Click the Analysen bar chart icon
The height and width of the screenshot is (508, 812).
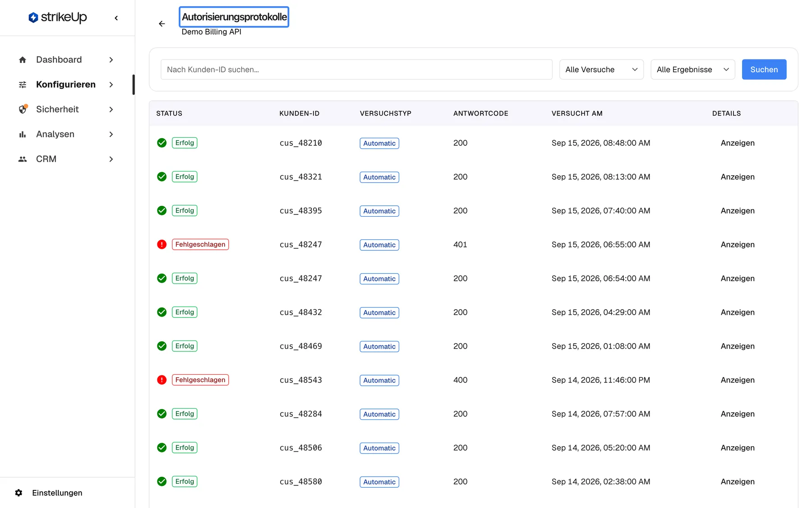23,134
